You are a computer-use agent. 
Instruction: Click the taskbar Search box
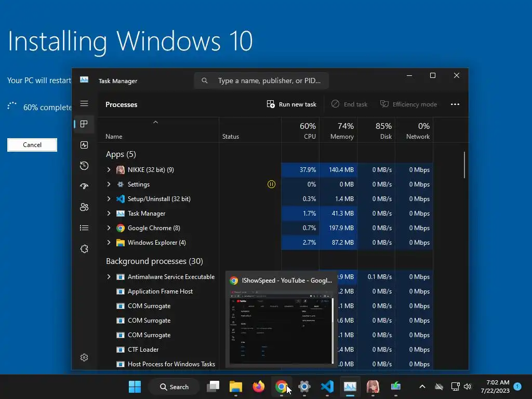(x=174, y=387)
